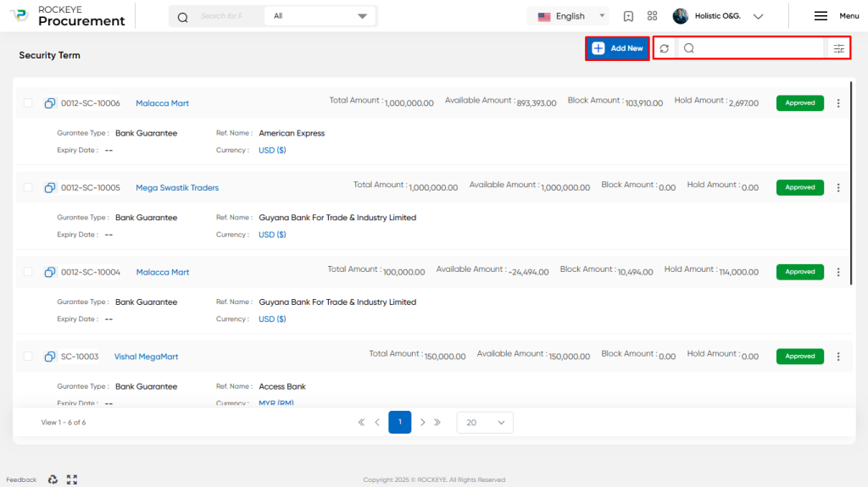Click record number 0012-SC-10004
This screenshot has height=487, width=868.
(90, 272)
